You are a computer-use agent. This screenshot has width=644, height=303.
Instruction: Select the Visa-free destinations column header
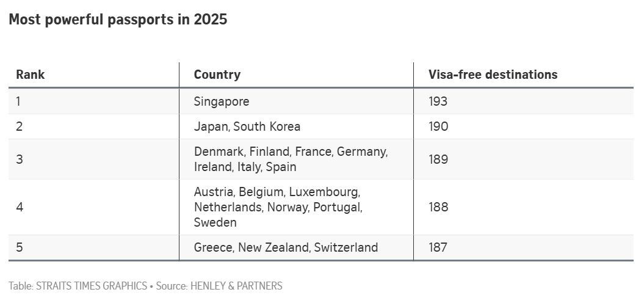pyautogui.click(x=493, y=75)
